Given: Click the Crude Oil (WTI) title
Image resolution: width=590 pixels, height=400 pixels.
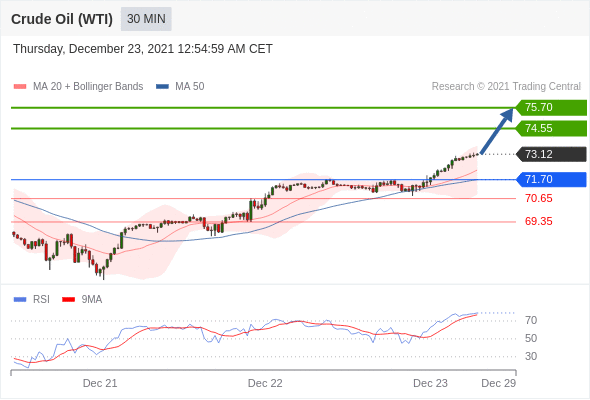Looking at the screenshot, I should 62,19.
